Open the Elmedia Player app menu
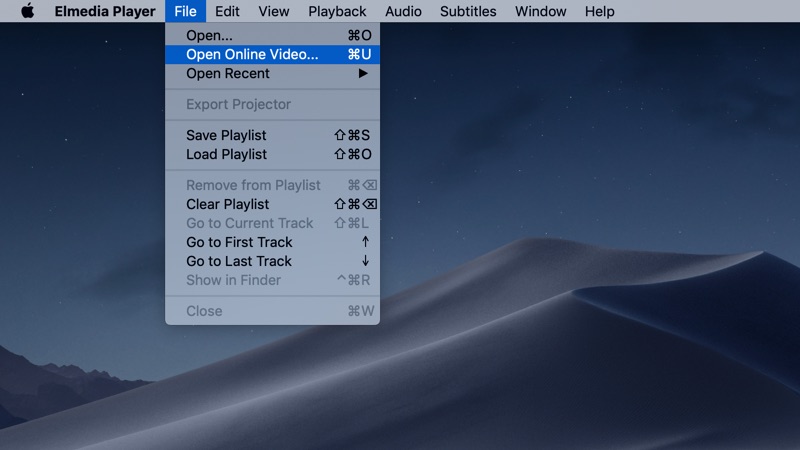The image size is (800, 450). pyautogui.click(x=105, y=11)
